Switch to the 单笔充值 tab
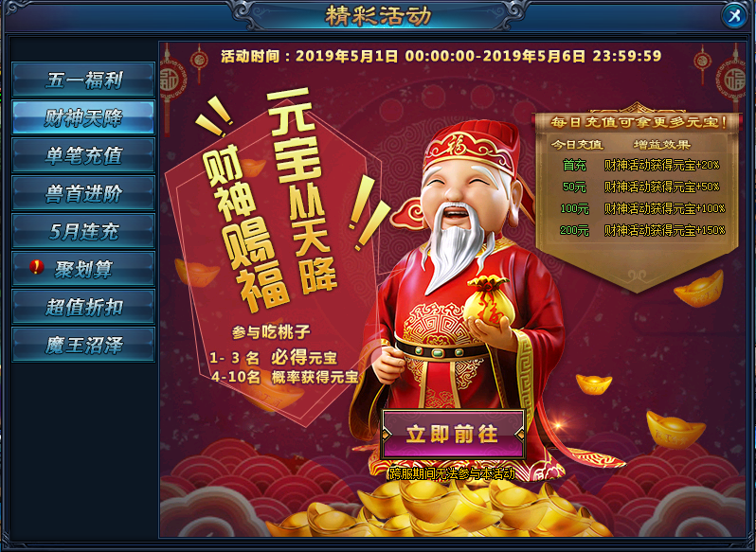 pyautogui.click(x=83, y=155)
